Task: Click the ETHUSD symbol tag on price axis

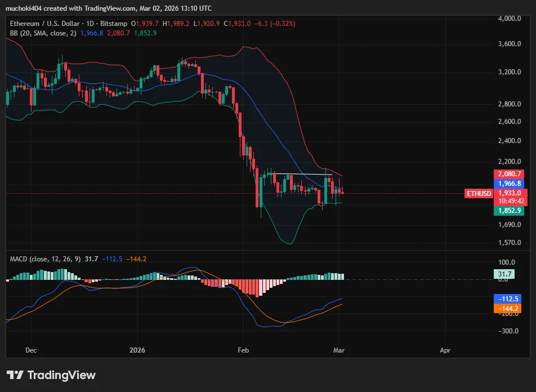Action: (x=479, y=193)
